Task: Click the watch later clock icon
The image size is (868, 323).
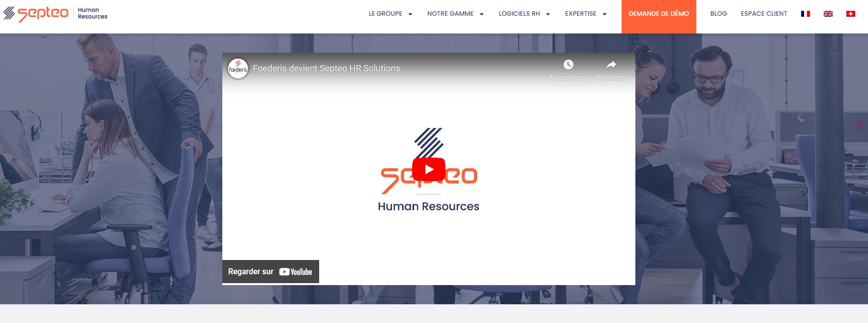Action: (568, 65)
